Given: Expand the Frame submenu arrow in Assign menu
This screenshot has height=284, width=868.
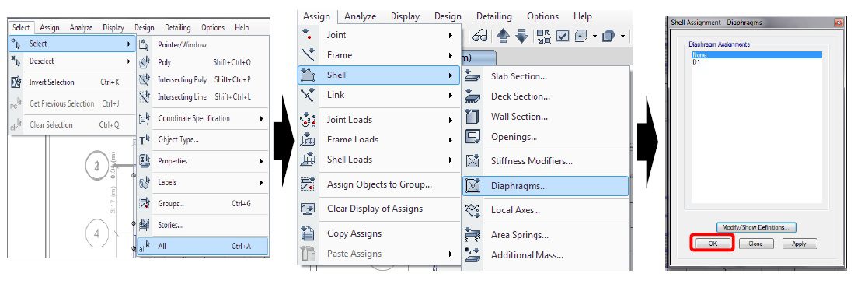Looking at the screenshot, I should click(451, 55).
